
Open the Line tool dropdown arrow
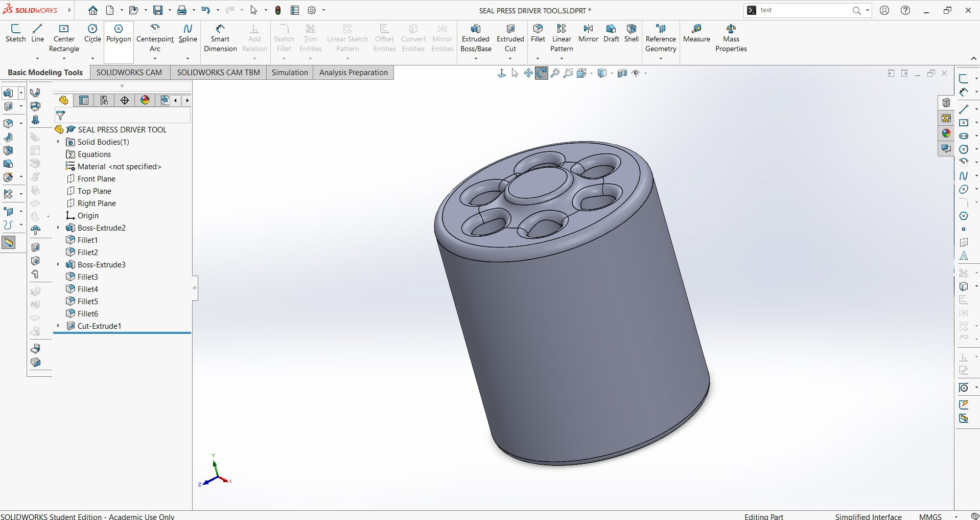tap(37, 58)
